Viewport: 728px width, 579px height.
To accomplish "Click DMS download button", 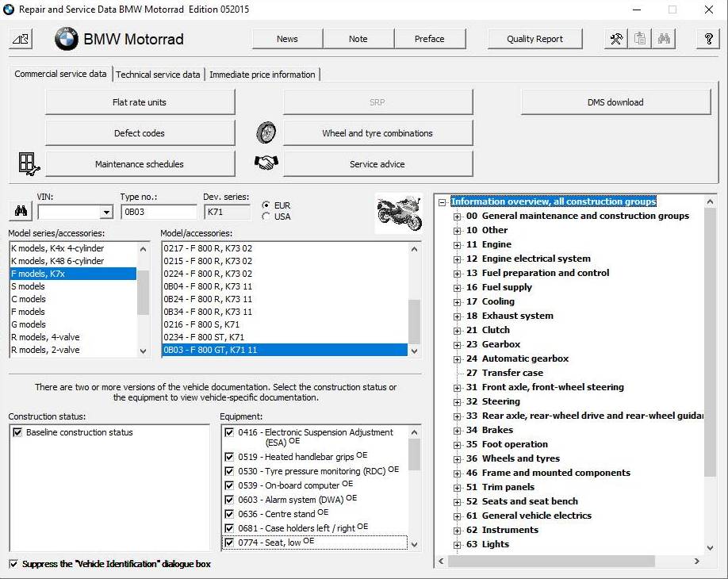I will coord(615,102).
